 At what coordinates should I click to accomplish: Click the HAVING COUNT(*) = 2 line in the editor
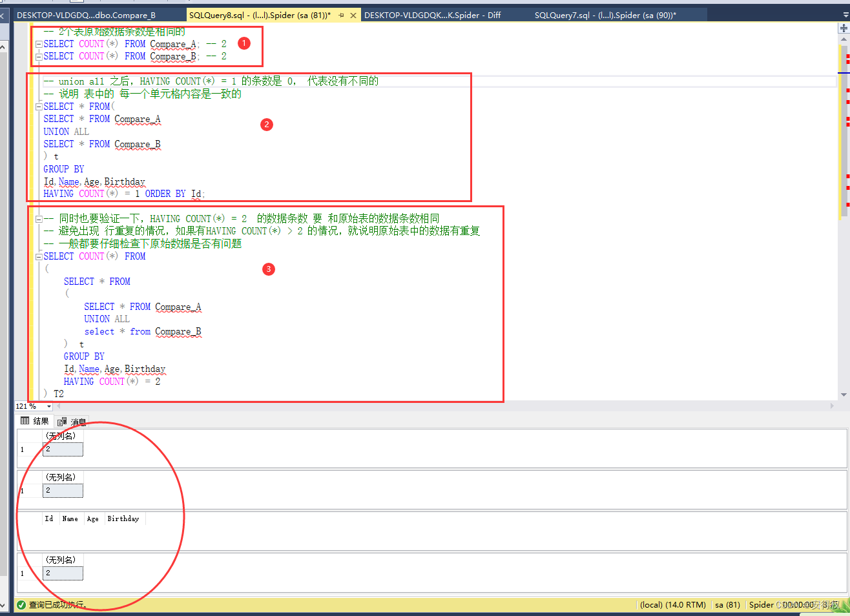click(x=112, y=382)
